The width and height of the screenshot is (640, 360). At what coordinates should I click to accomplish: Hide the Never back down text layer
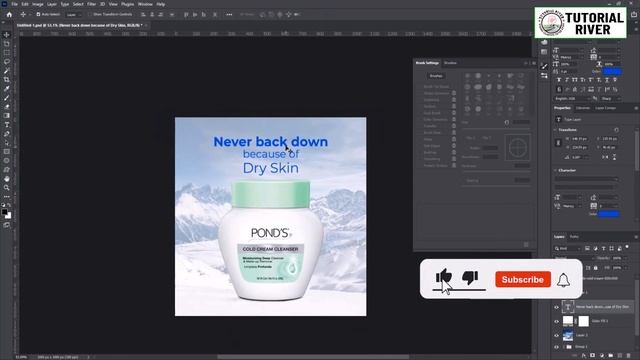click(556, 307)
